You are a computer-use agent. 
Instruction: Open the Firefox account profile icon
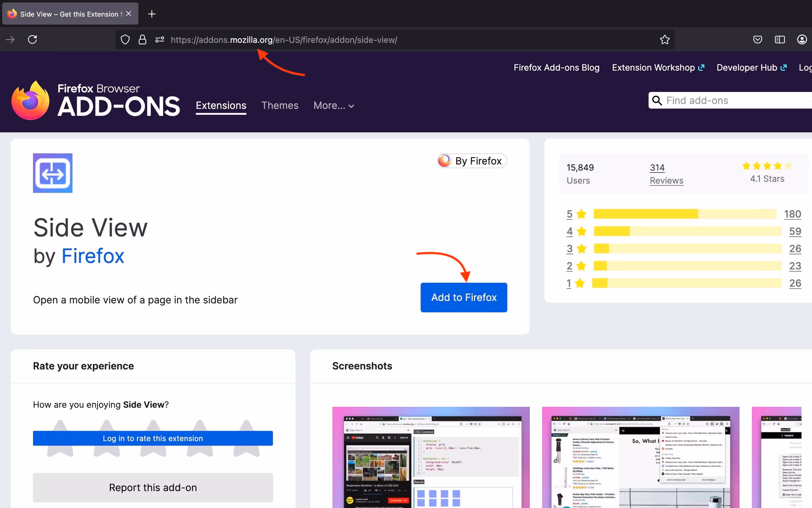click(801, 39)
